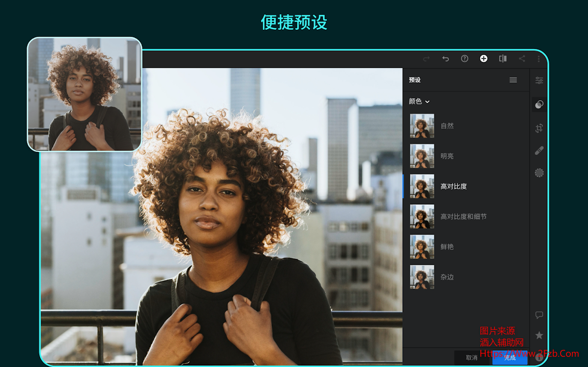Click the redo arrow icon
Screen dimensions: 588x367
pyautogui.click(x=426, y=59)
